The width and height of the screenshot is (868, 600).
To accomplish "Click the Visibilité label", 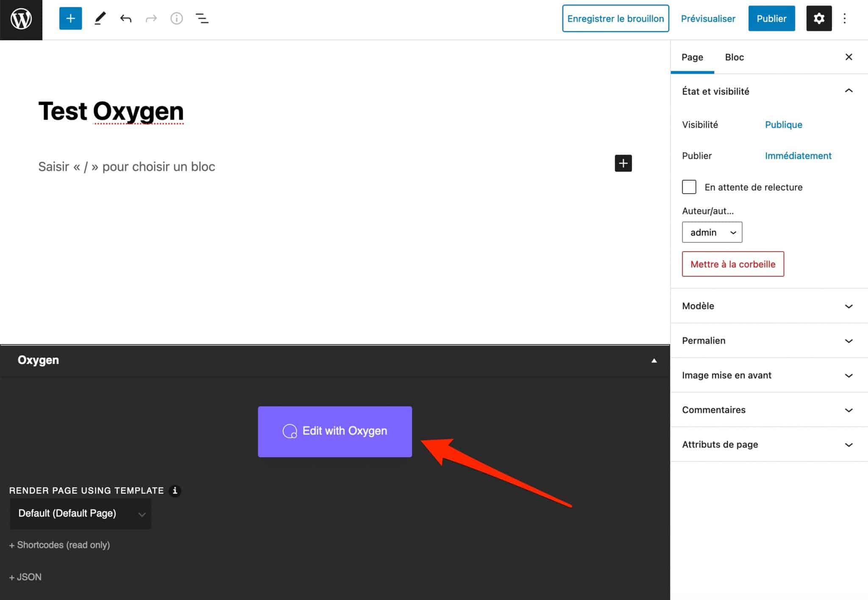I will pos(700,125).
